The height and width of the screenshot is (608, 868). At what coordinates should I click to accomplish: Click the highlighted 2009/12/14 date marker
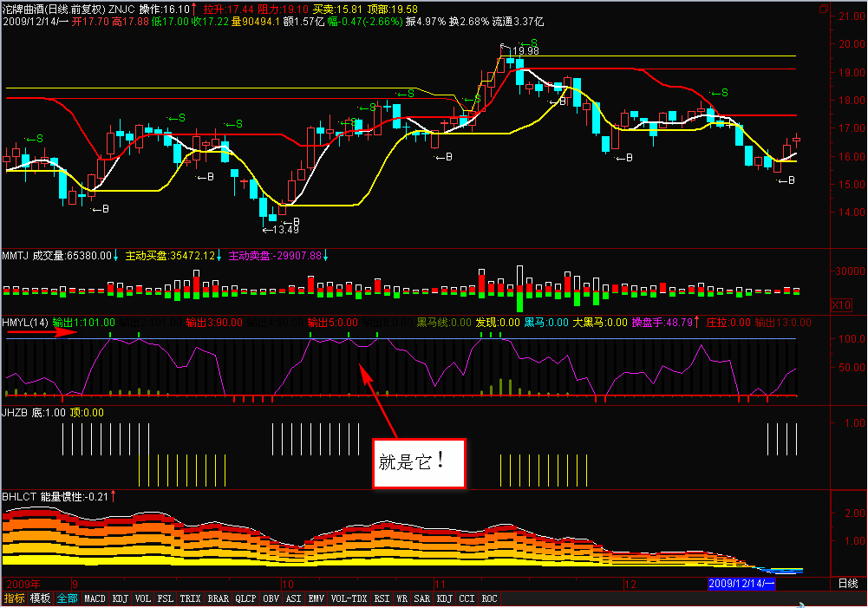(742, 584)
